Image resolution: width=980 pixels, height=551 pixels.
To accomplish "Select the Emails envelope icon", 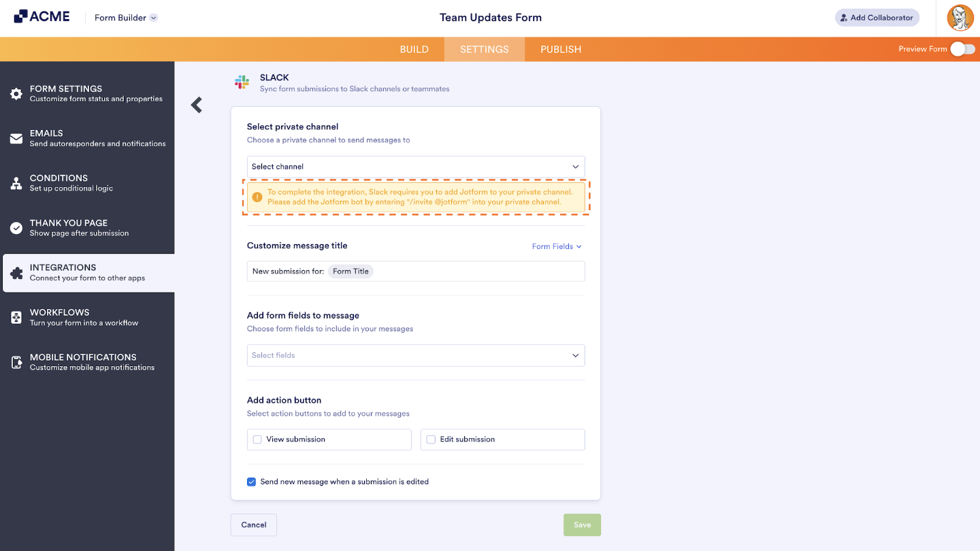I will click(x=16, y=138).
